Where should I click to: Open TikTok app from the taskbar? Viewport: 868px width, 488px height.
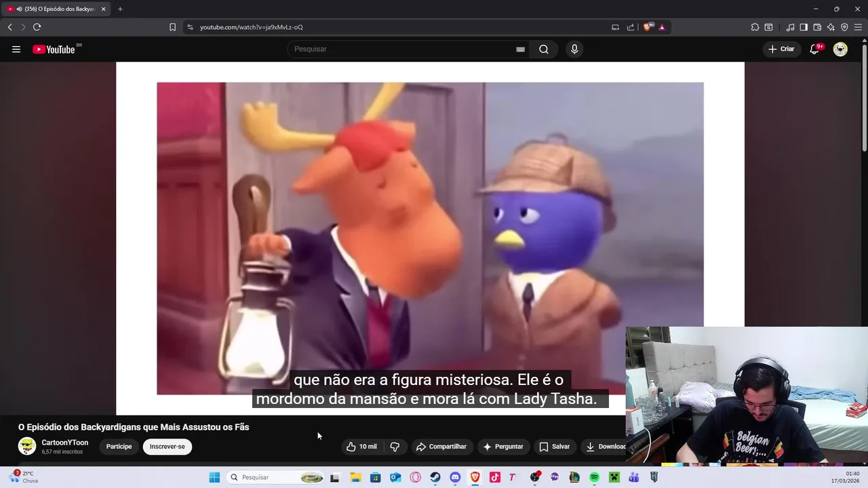coord(495,477)
